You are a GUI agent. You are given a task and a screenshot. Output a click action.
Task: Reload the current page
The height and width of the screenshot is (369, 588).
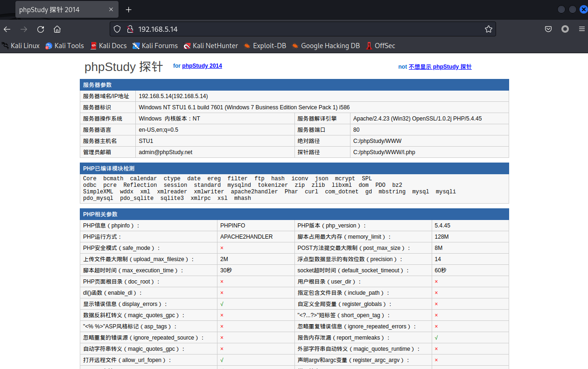[x=41, y=29]
